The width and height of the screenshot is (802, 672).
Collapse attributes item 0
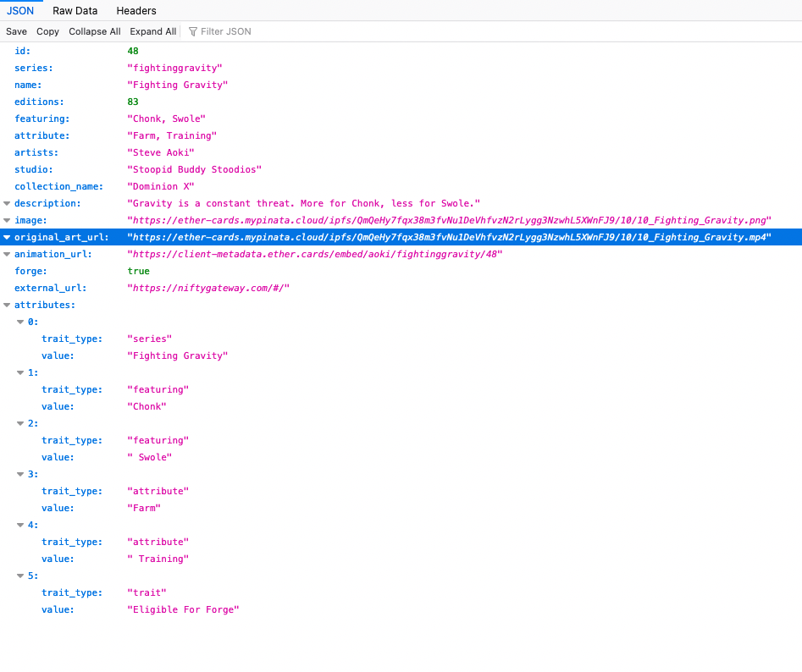[x=20, y=322]
